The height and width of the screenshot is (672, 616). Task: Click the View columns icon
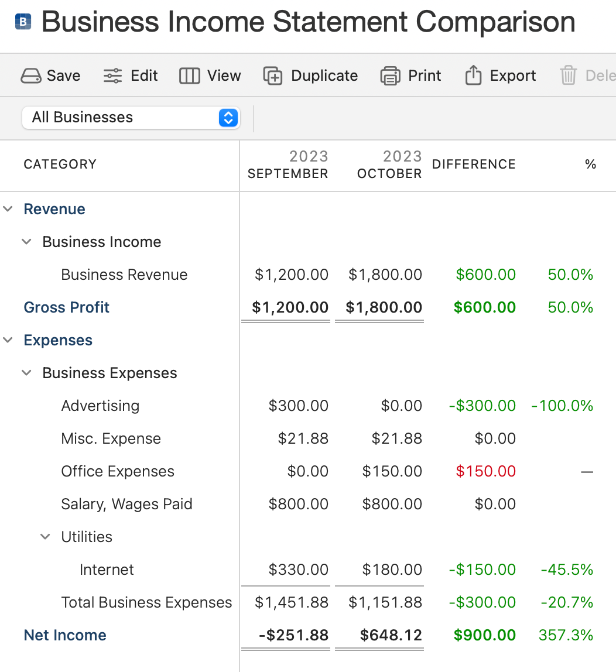[189, 76]
